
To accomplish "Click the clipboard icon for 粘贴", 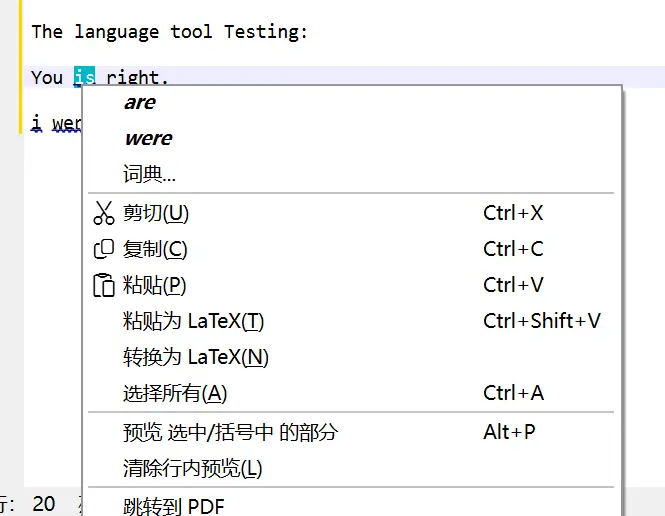I will pos(104,285).
